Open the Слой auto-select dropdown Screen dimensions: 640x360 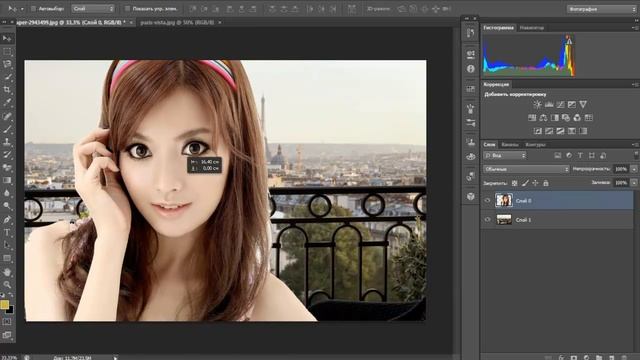pos(93,9)
